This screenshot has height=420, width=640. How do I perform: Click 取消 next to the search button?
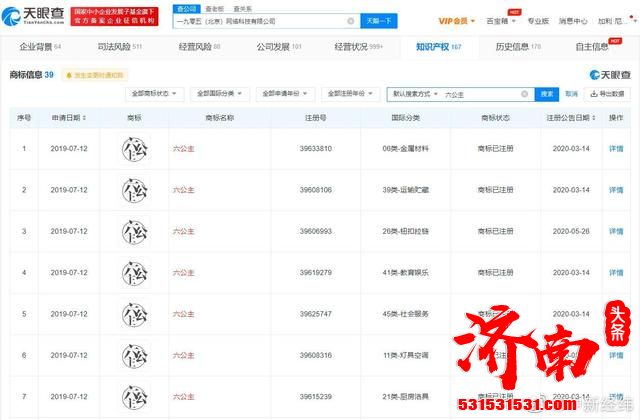[571, 94]
